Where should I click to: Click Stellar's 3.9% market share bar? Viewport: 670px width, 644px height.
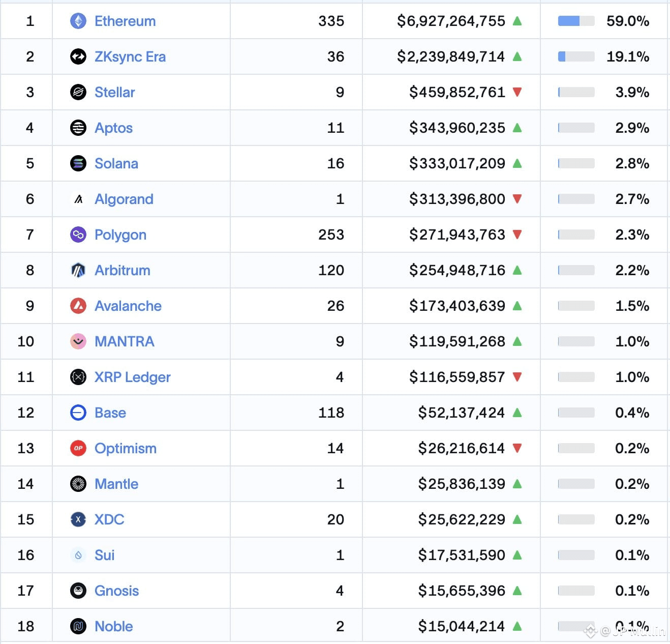pyautogui.click(x=576, y=92)
